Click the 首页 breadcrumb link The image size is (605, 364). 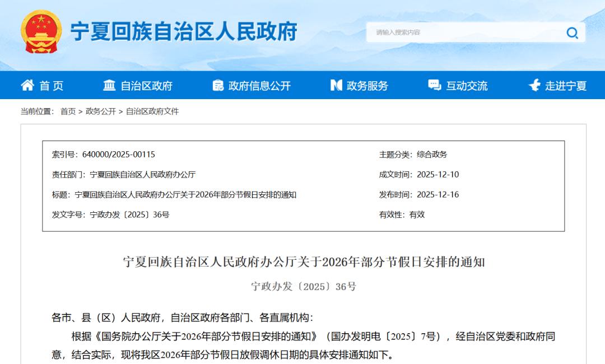pyautogui.click(x=68, y=111)
